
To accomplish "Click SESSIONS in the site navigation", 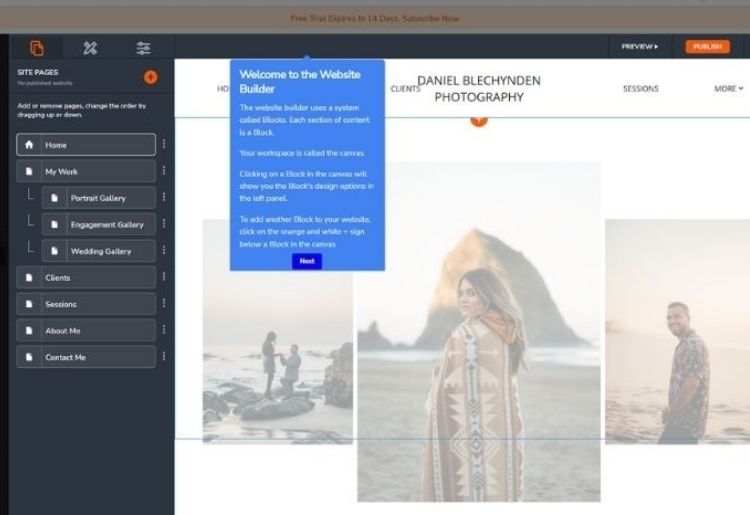I will click(640, 89).
